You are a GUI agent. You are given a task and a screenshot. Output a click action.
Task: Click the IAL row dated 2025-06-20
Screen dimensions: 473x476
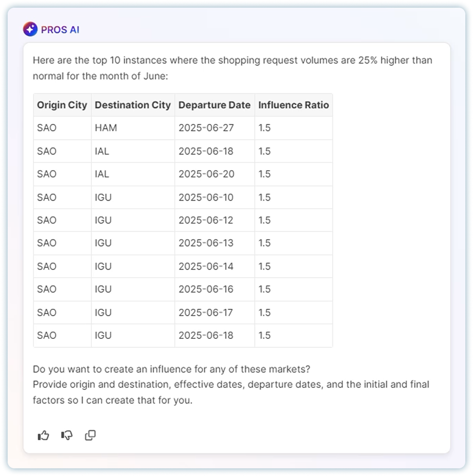coord(183,174)
